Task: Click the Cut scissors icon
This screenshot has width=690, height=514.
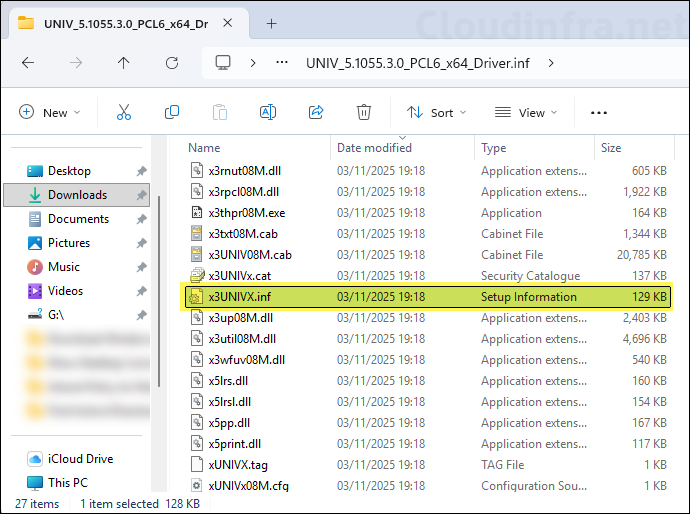Action: (124, 112)
